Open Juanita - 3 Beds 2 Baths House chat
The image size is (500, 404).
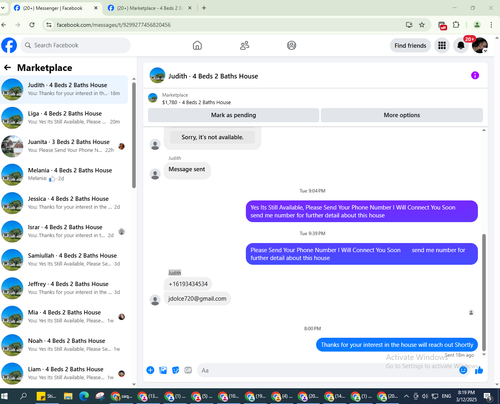tap(64, 146)
